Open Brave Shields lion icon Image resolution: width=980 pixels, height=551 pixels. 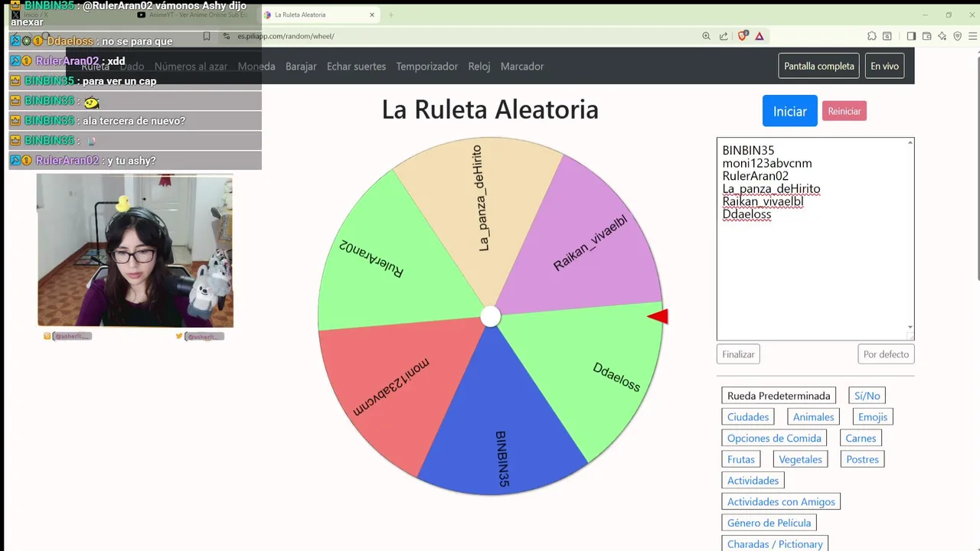click(x=743, y=36)
